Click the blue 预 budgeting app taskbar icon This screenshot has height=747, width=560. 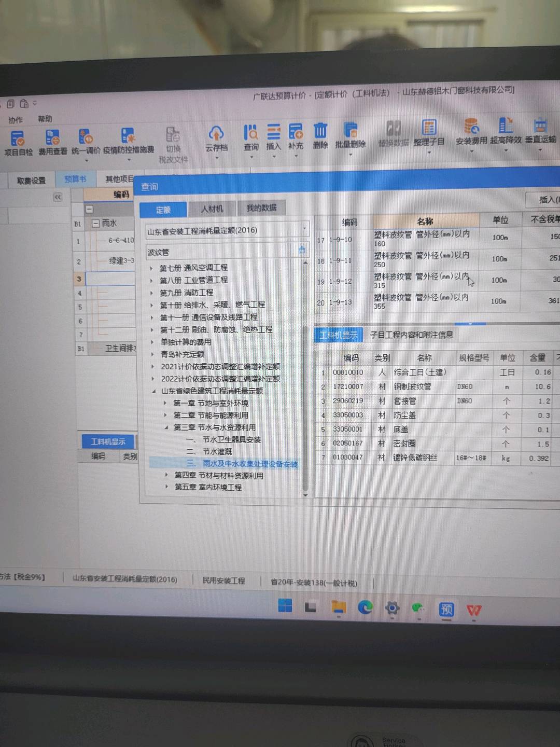tap(446, 609)
